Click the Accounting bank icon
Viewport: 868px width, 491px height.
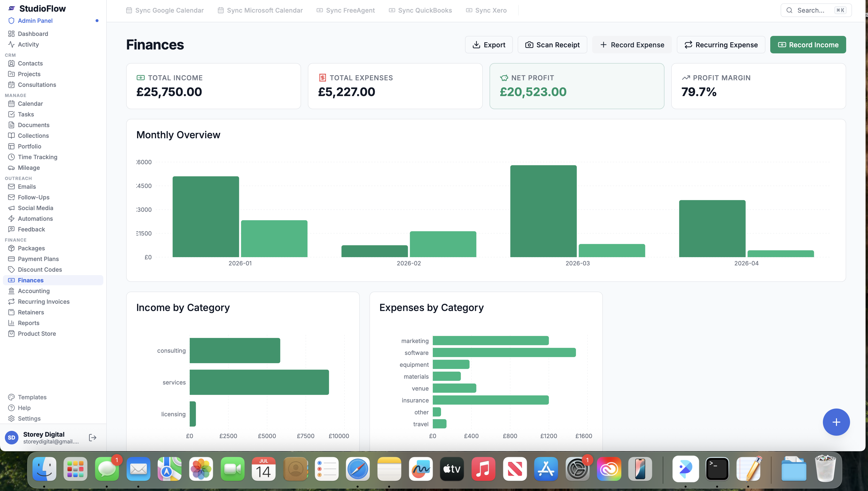pos(11,291)
